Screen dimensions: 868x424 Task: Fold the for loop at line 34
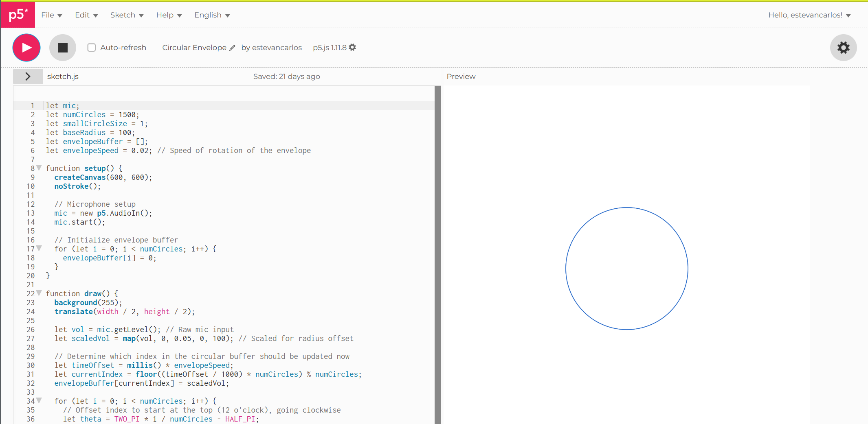coord(39,400)
